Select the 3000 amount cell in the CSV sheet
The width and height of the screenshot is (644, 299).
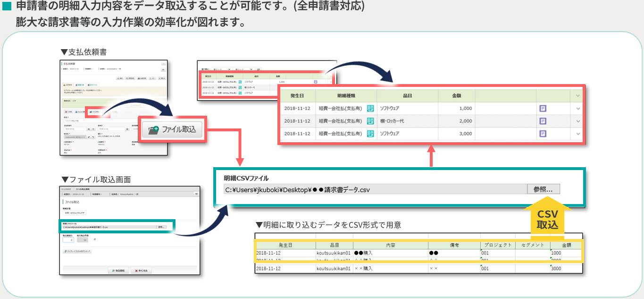tap(566, 268)
